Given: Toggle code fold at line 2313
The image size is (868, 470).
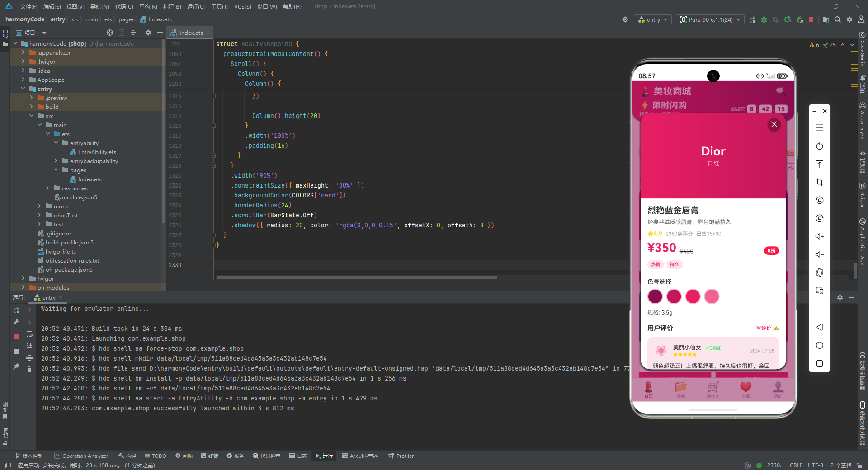Looking at the screenshot, I should pos(213,96).
